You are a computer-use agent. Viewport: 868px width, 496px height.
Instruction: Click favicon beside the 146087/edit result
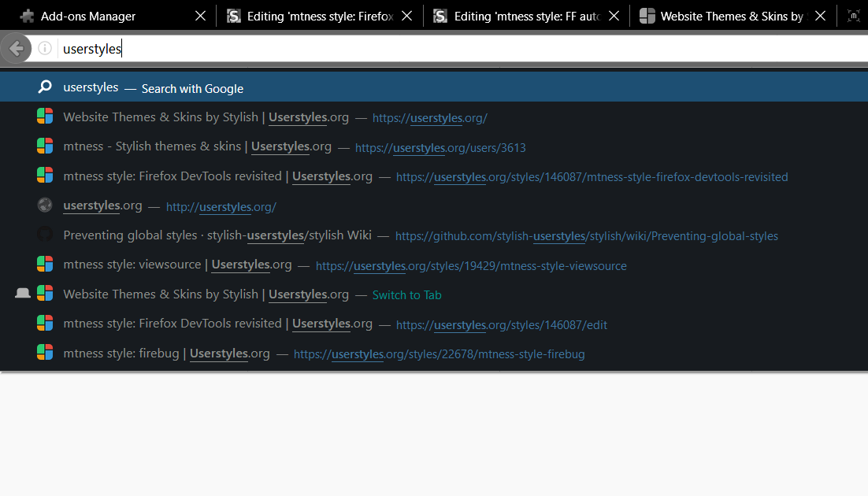45,324
